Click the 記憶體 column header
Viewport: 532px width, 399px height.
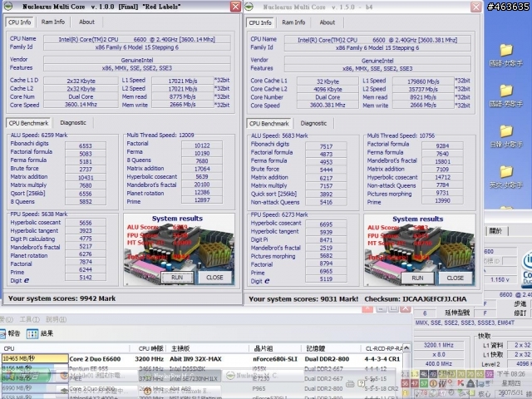331,348
